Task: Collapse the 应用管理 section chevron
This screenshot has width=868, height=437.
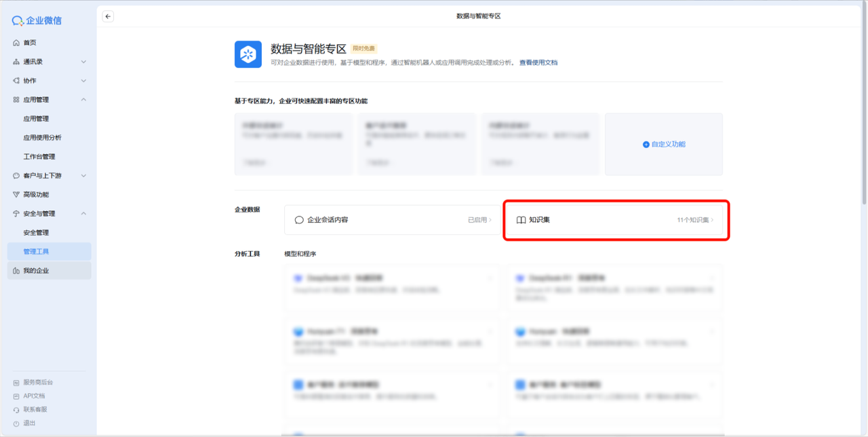Action: click(x=83, y=100)
